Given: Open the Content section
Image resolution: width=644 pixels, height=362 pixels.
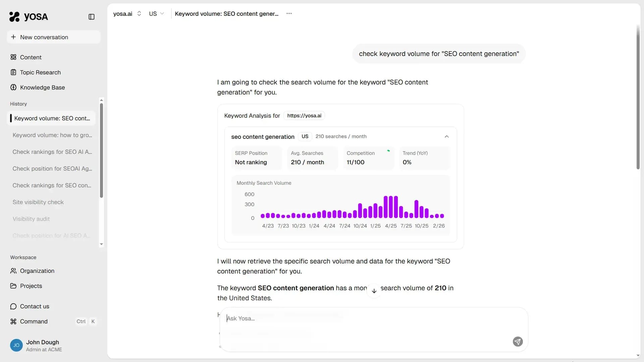Looking at the screenshot, I should click(x=54, y=57).
